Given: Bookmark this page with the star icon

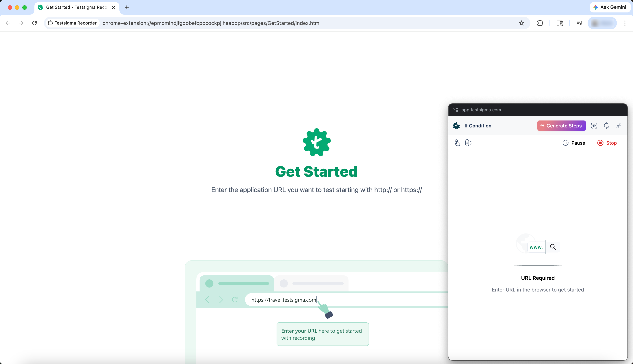Looking at the screenshot, I should (x=521, y=23).
